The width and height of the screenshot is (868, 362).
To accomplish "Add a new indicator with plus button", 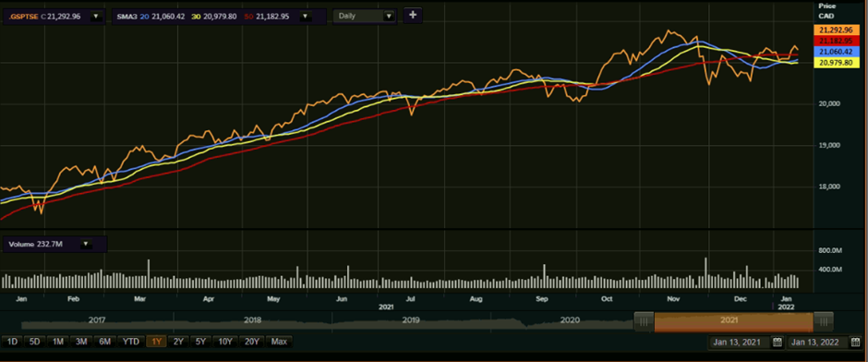I will pyautogui.click(x=413, y=16).
